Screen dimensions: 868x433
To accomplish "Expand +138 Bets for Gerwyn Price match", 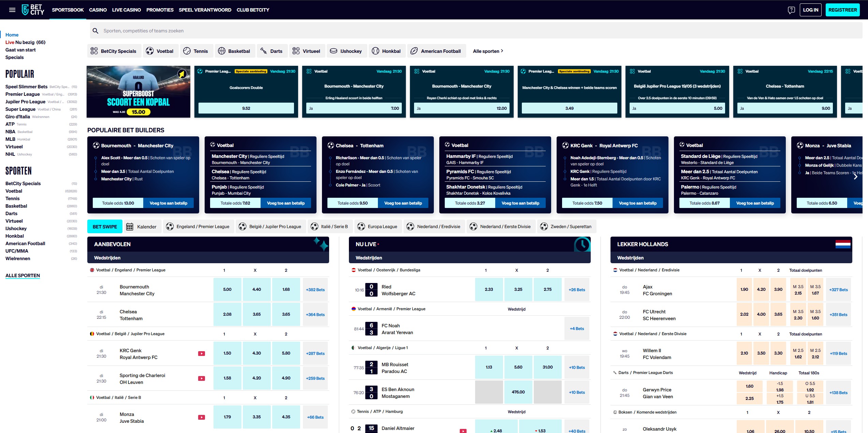I will click(x=838, y=393).
